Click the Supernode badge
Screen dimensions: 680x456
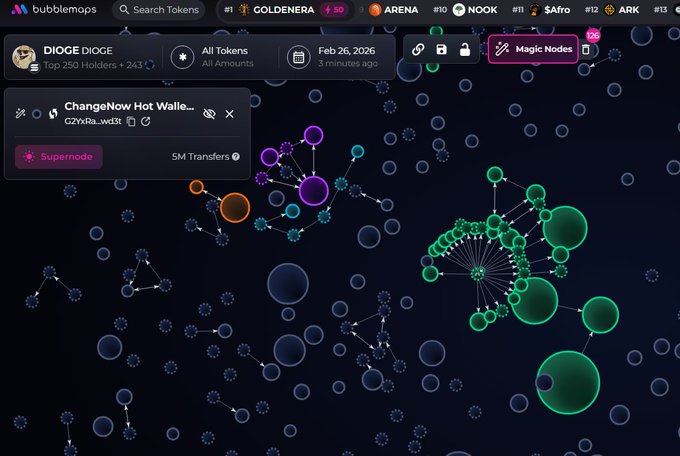[x=59, y=157]
